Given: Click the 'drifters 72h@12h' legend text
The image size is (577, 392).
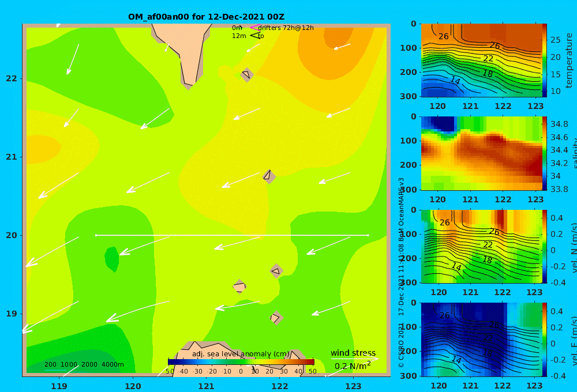Looking at the screenshot, I should tap(286, 28).
